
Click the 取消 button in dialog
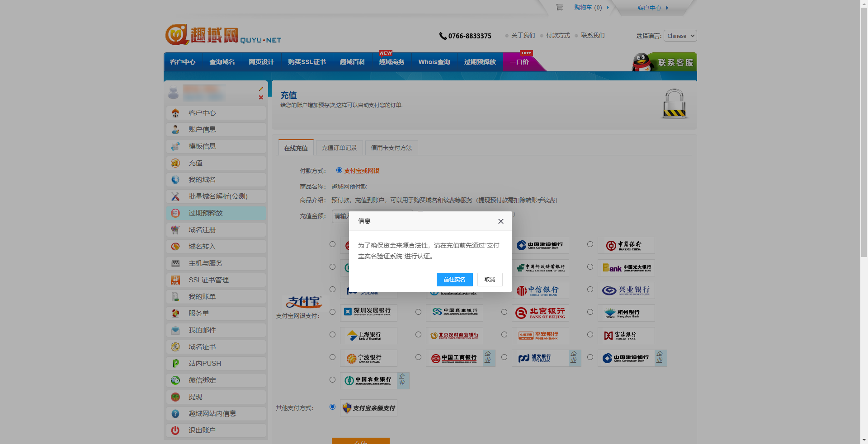[490, 280]
